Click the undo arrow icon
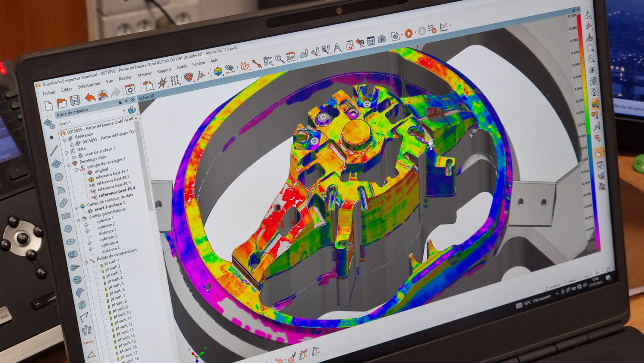Viewport: 644px width, 363px height. click(90, 98)
